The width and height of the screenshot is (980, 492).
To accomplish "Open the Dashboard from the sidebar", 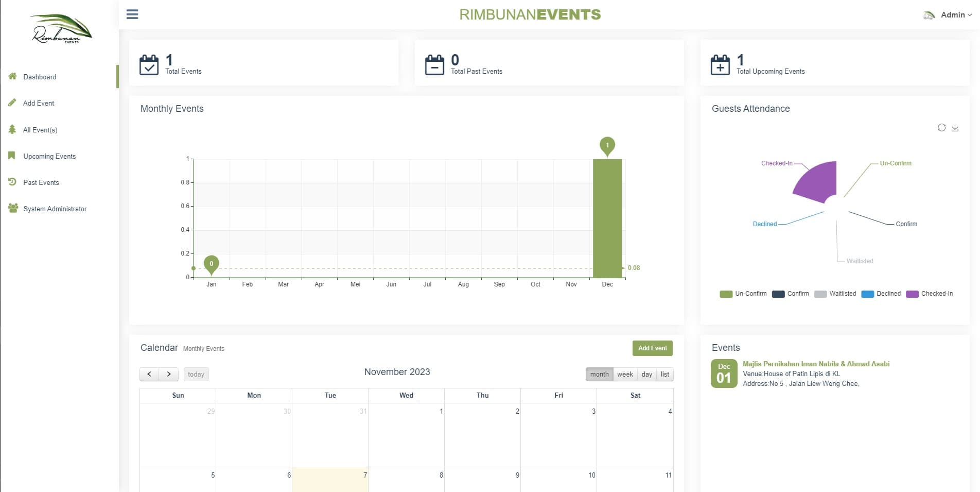I will pos(40,77).
